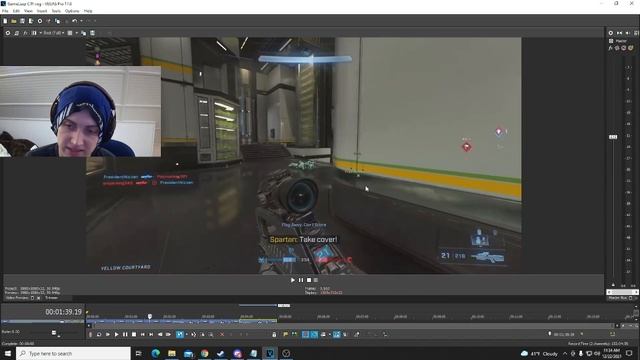Stop playback below the video preview
Image resolution: width=640 pixels, height=360 pixels.
(309, 280)
